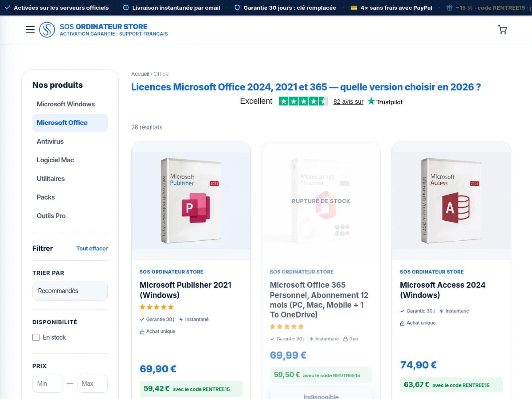
Task: Open Microsoft Publisher 2021 (Windows) title
Action: [x=185, y=290]
